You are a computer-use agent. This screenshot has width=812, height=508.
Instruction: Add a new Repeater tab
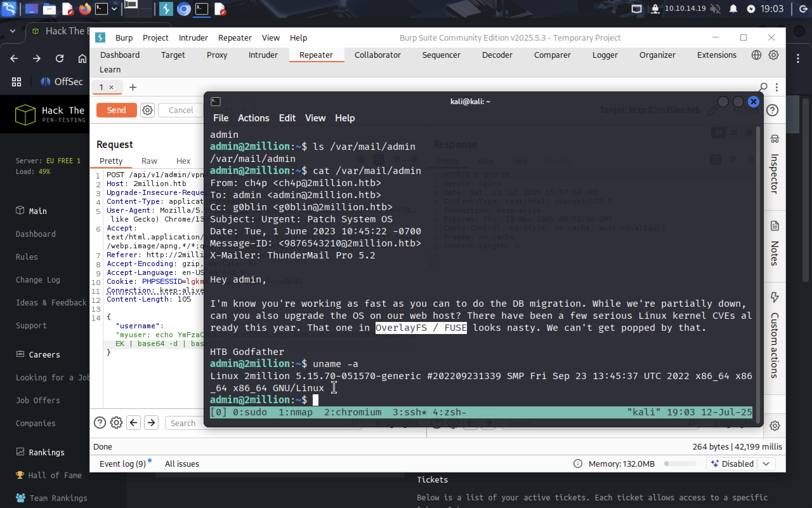point(133,87)
